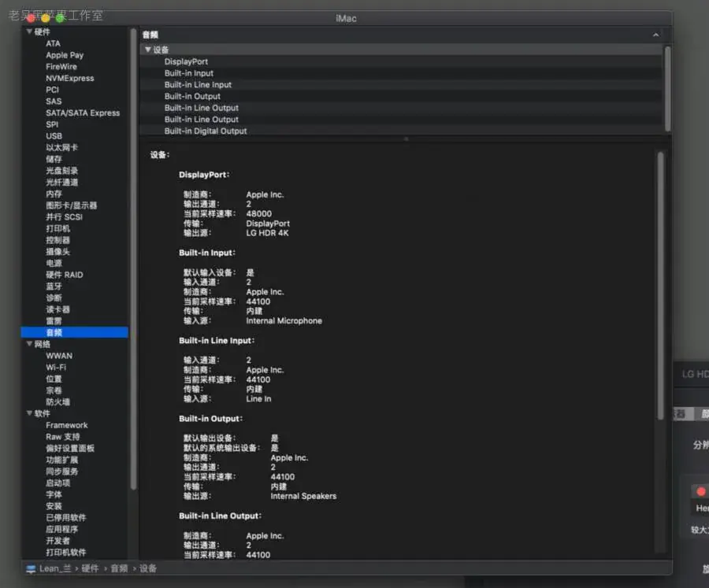Select ATA in the hardware list
Viewport: 709px width, 588px height.
point(53,43)
